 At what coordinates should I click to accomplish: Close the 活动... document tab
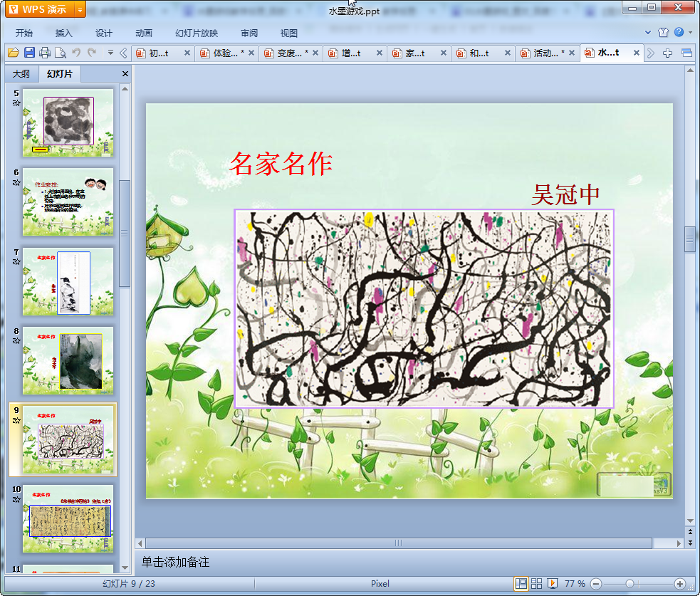(x=572, y=53)
